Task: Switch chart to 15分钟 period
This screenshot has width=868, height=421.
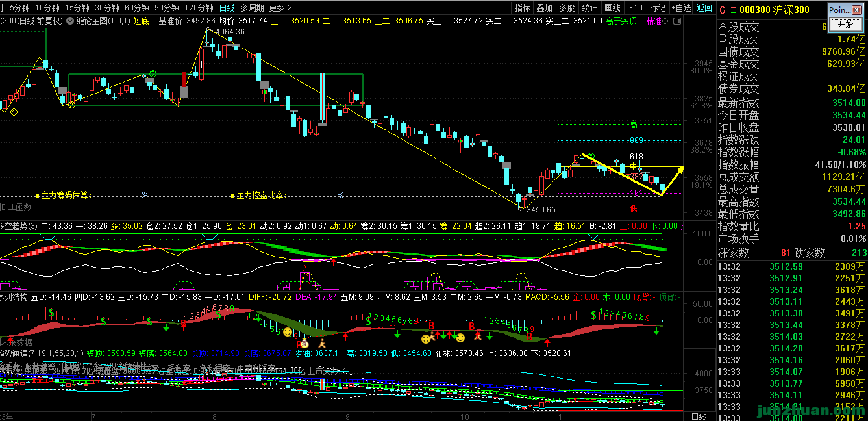Action: coord(77,8)
